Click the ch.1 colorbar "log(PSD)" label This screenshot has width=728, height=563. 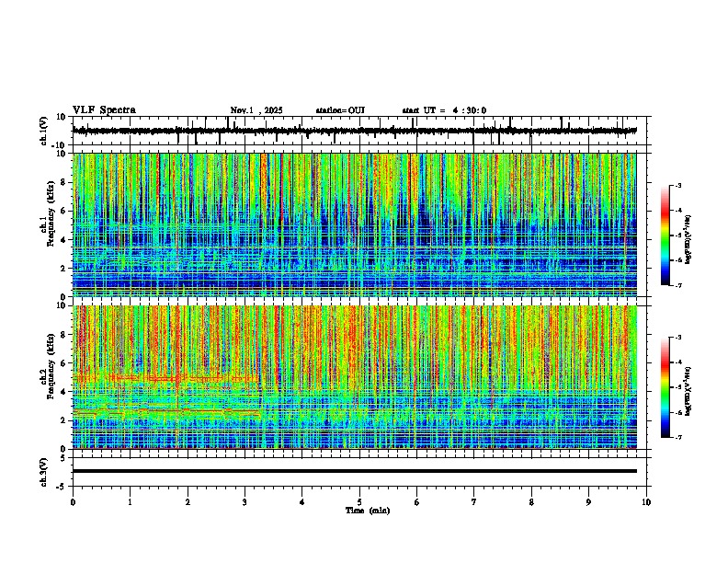pyautogui.click(x=688, y=239)
